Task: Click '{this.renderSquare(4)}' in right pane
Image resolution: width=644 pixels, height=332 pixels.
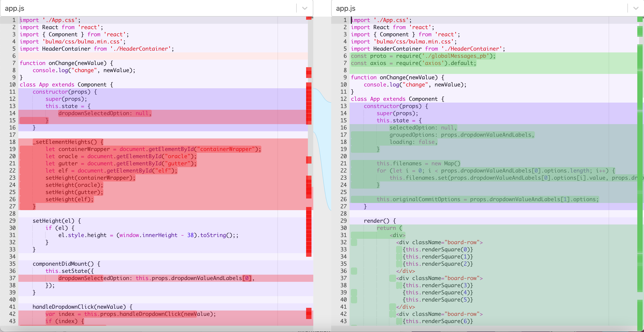Action: tap(438, 293)
